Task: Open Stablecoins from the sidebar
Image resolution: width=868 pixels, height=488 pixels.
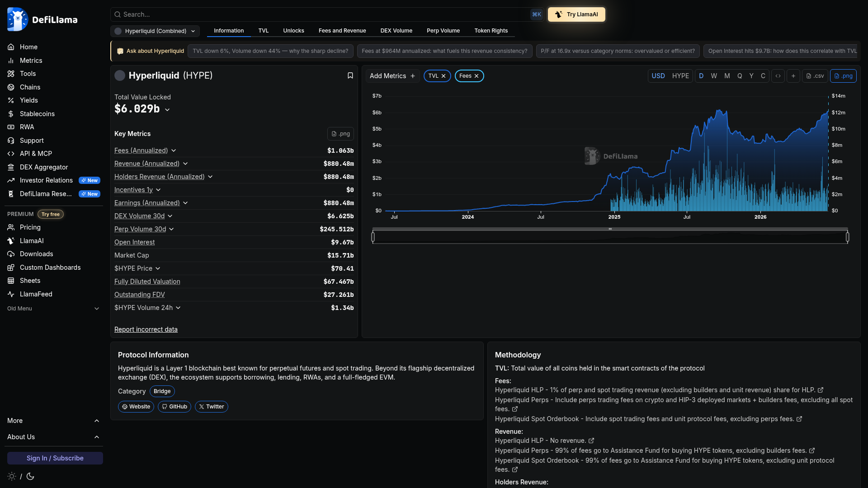Action: [x=37, y=114]
